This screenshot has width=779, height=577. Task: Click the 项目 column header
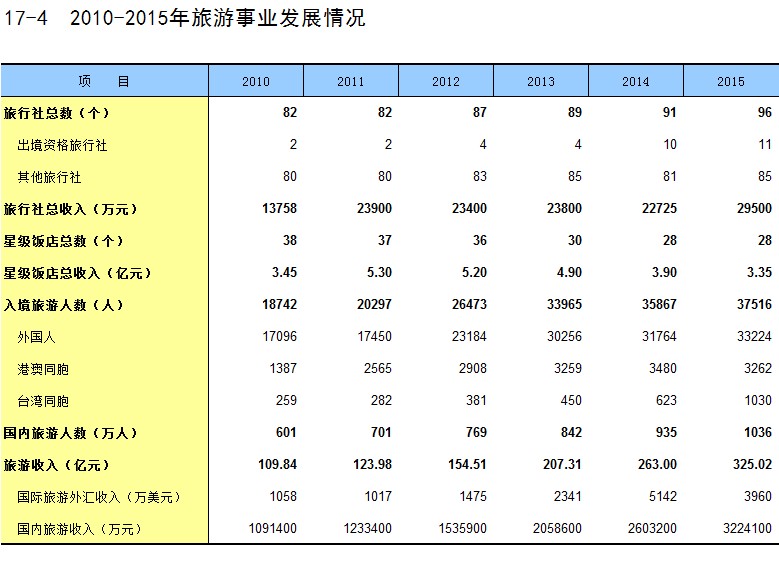[104, 81]
